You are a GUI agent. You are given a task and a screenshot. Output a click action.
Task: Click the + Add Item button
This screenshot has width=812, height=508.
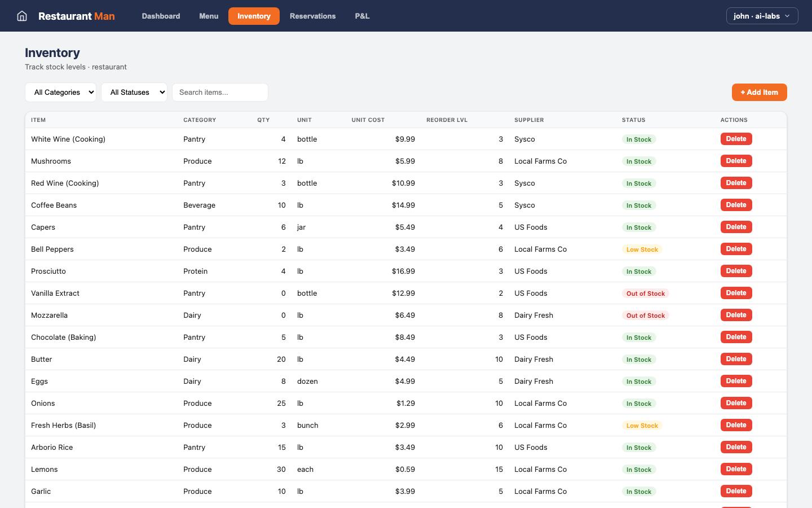coord(759,92)
